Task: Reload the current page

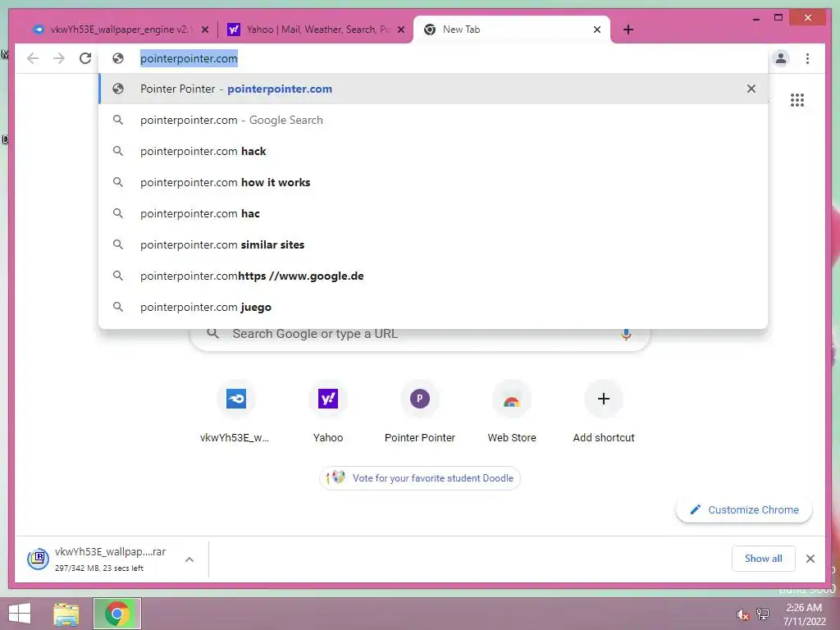Action: 85,58
